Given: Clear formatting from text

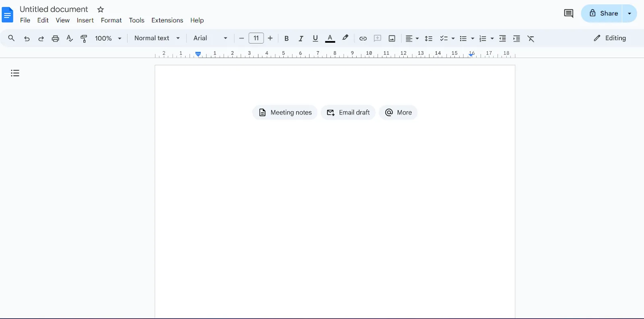Looking at the screenshot, I should [531, 39].
